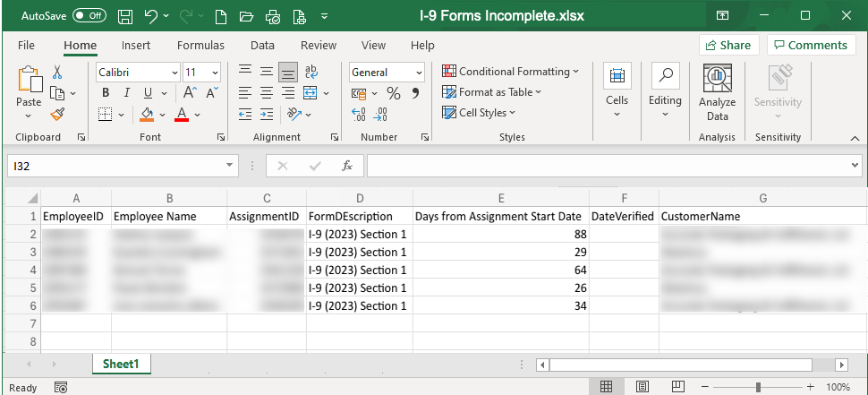Select column E header
The height and width of the screenshot is (395, 868).
click(500, 198)
